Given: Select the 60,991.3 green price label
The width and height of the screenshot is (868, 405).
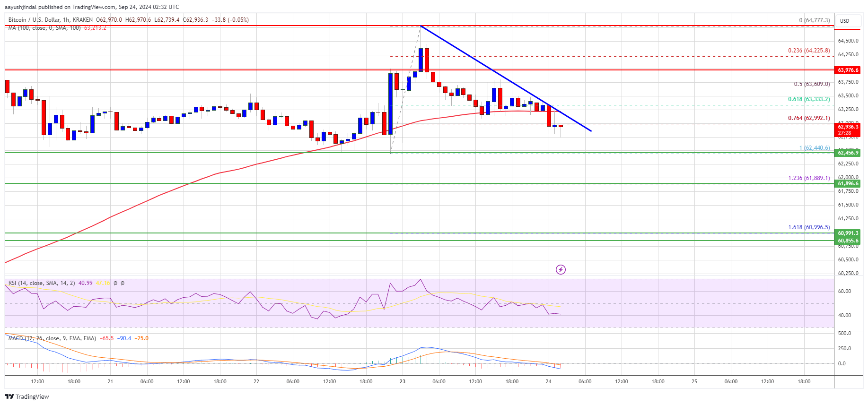Looking at the screenshot, I should pos(848,233).
